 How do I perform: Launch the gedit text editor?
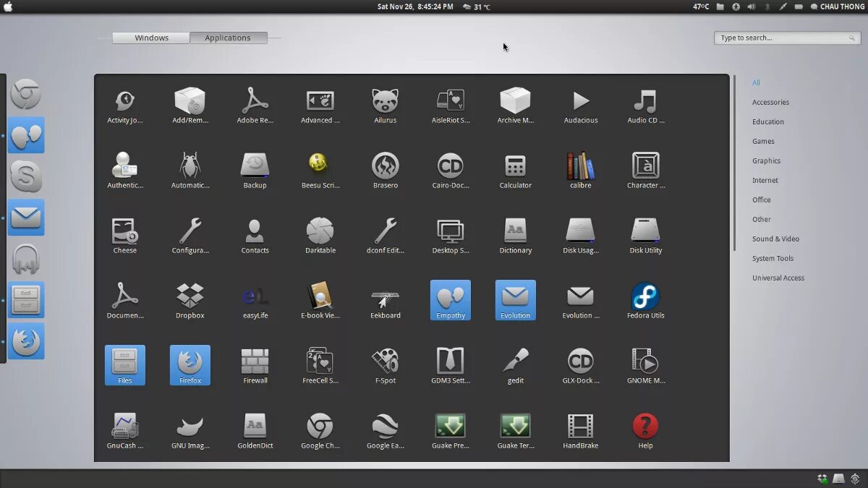click(x=516, y=366)
